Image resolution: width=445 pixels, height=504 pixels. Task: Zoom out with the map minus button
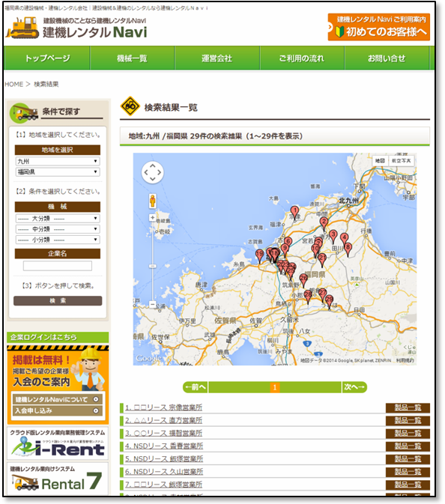point(152,304)
